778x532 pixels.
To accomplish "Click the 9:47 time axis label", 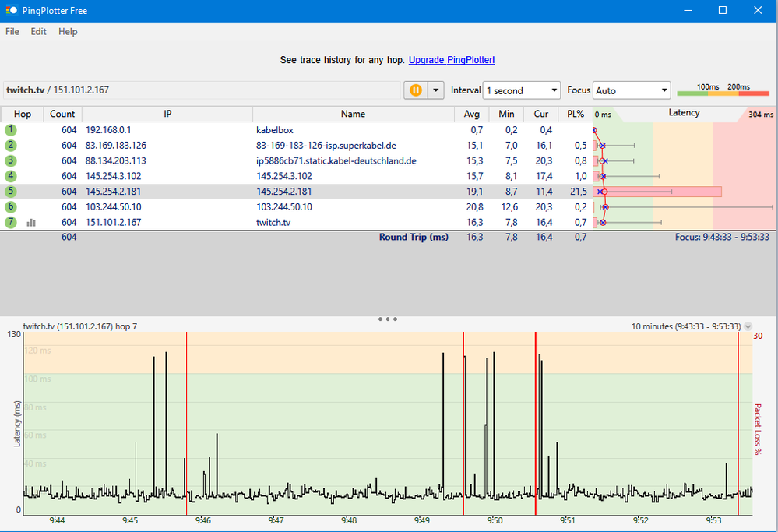I will (276, 520).
